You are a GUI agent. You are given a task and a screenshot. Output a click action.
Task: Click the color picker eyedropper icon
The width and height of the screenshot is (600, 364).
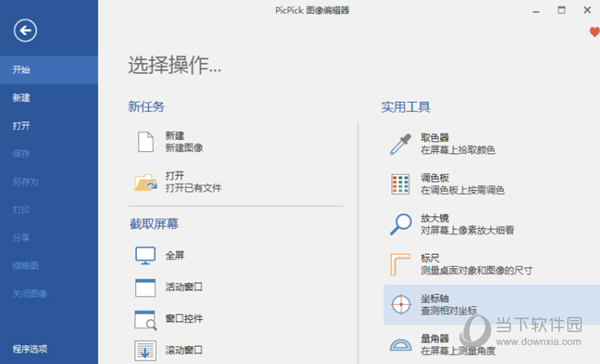[x=401, y=144]
